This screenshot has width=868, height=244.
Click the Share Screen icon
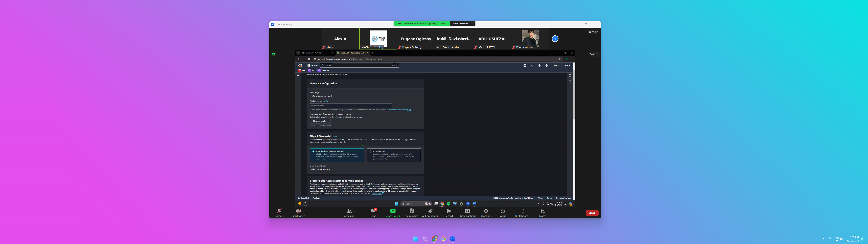[393, 211]
